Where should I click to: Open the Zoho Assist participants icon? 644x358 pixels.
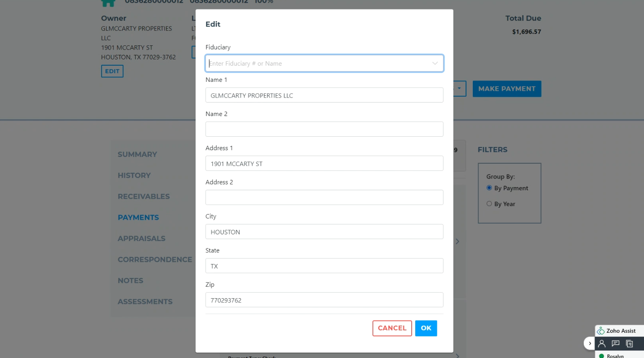click(602, 344)
